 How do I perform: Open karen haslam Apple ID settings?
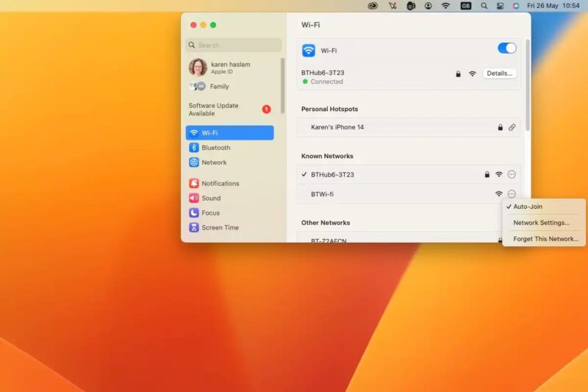pos(229,68)
